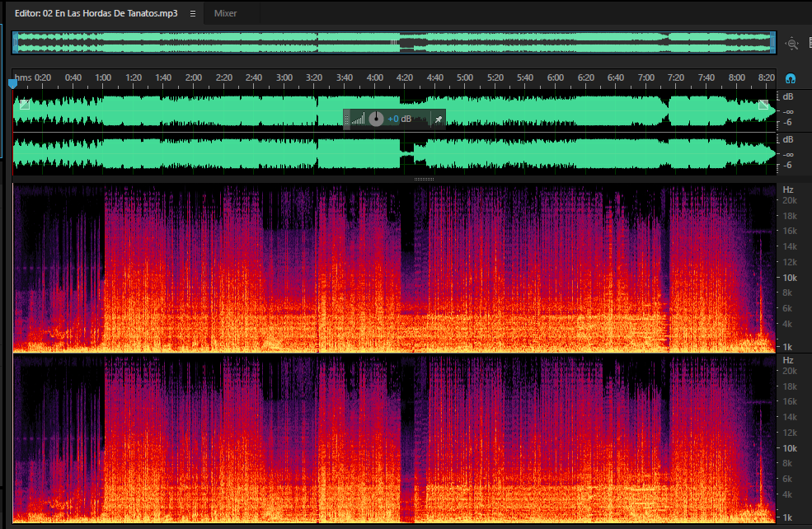Click the Fade Out handle on waveform
Screen dimensions: 812x529
point(763,104)
